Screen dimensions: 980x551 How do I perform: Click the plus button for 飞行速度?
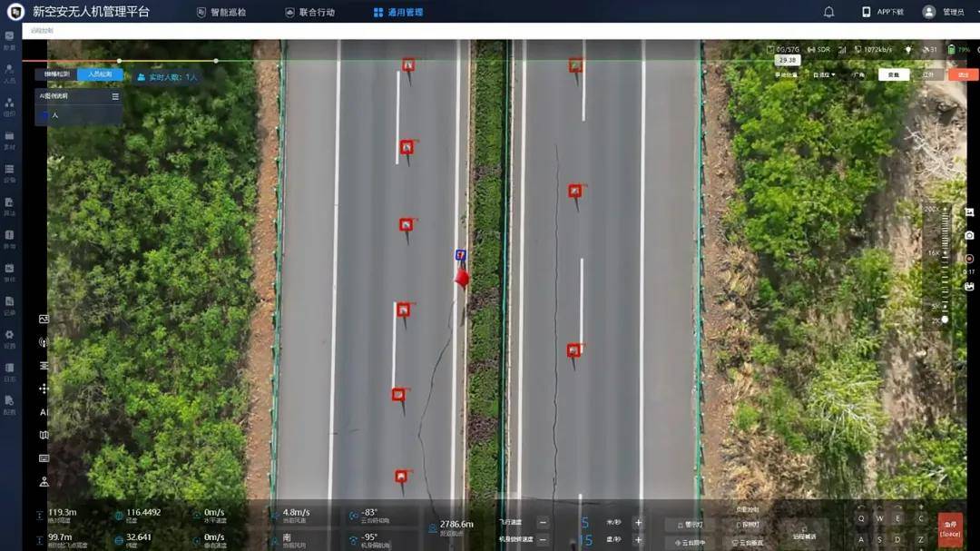[638, 523]
